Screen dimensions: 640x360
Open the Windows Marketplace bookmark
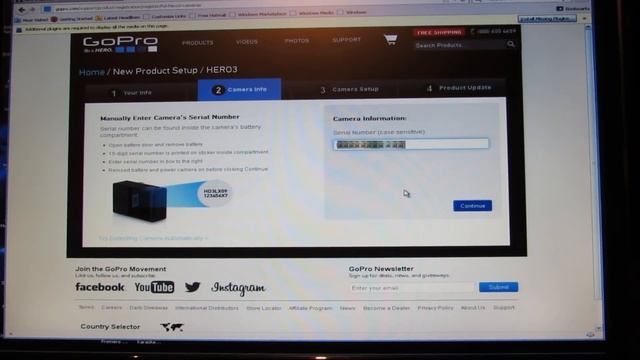[x=259, y=14]
